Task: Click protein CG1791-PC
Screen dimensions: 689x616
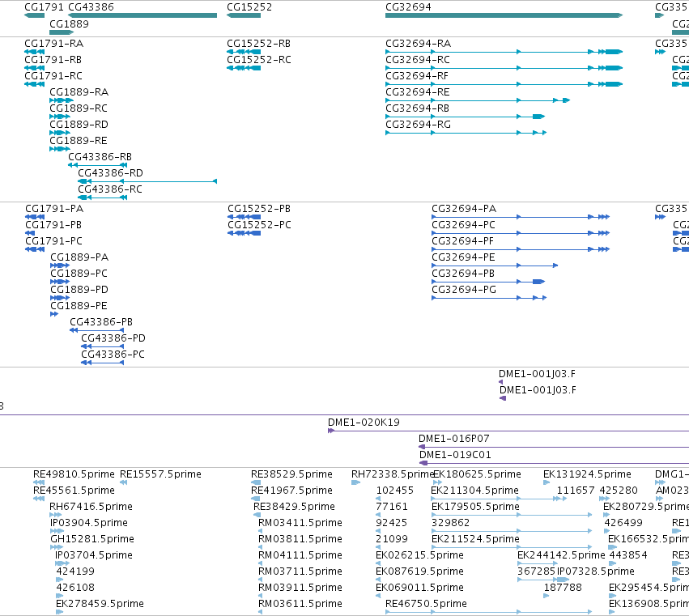Action: tap(53, 241)
